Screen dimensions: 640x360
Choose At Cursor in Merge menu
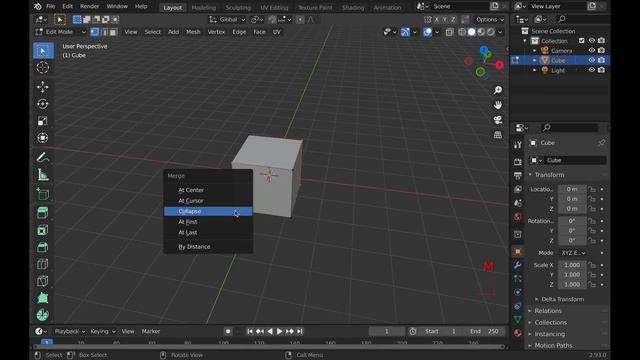point(208,200)
